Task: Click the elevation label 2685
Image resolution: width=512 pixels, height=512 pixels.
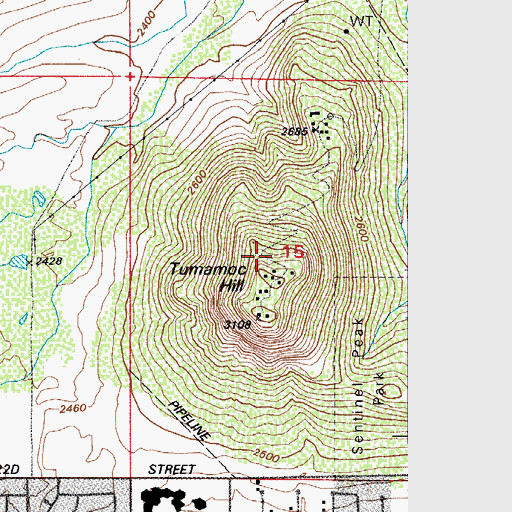Action: [294, 131]
